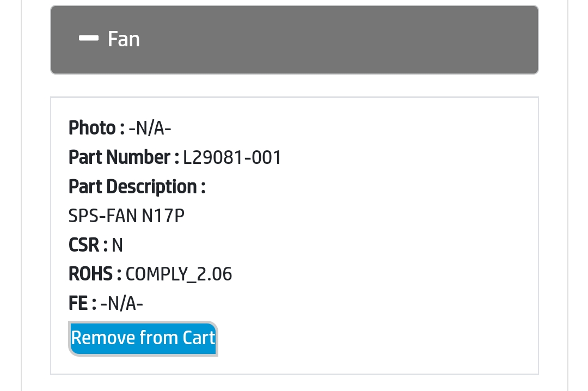The image size is (588, 391).
Task: Collapse the Fan section via minus icon
Action: [89, 38]
